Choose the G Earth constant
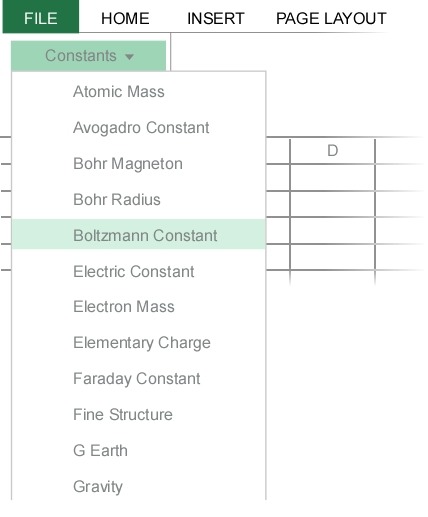The image size is (428, 517). pyautogui.click(x=139, y=451)
